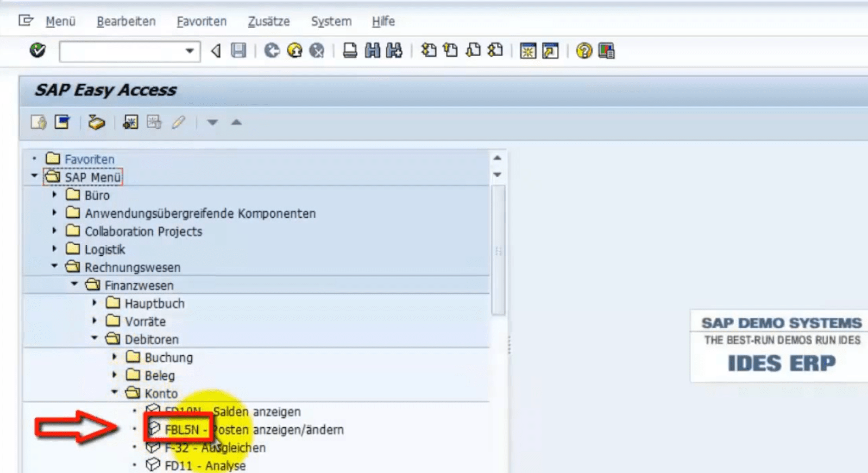Select the FBL5N Posten anzeigen/ändern transaction
This screenshot has height=473, width=868.
pyautogui.click(x=254, y=430)
